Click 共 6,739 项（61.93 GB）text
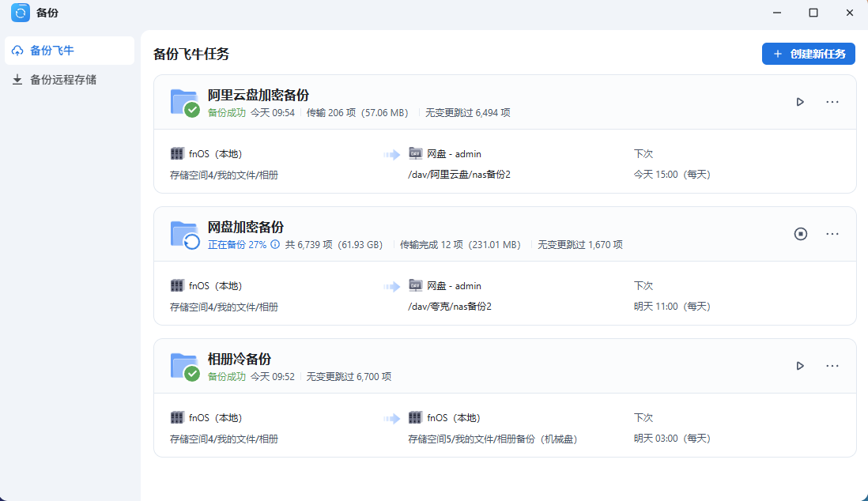Viewport: 868px width, 501px height. tap(334, 244)
